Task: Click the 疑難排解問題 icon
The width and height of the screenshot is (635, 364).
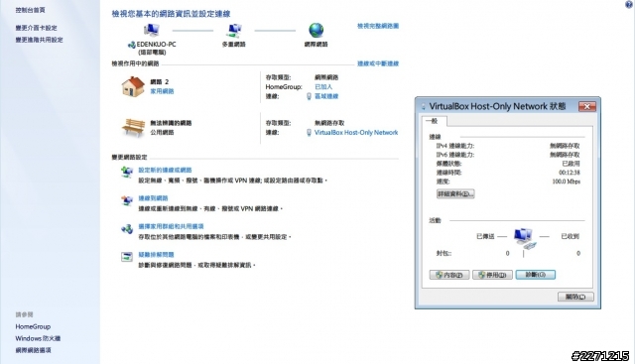Action: (x=127, y=257)
